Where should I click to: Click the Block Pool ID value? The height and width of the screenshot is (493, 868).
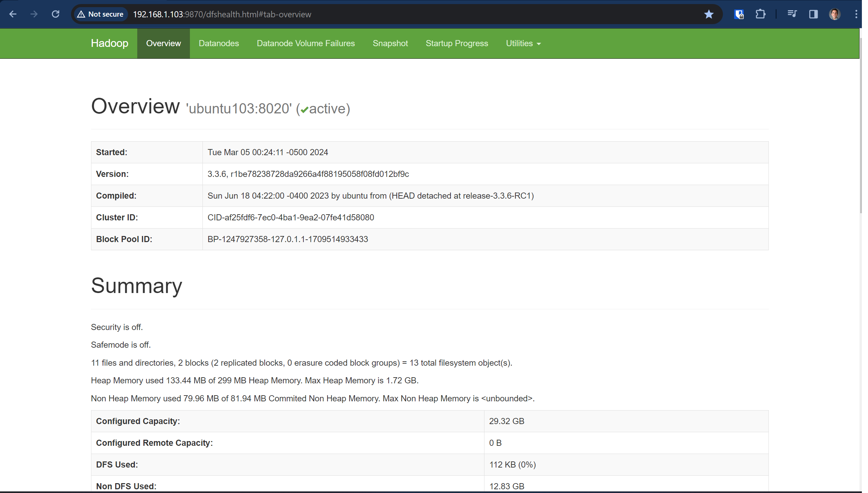(x=288, y=239)
